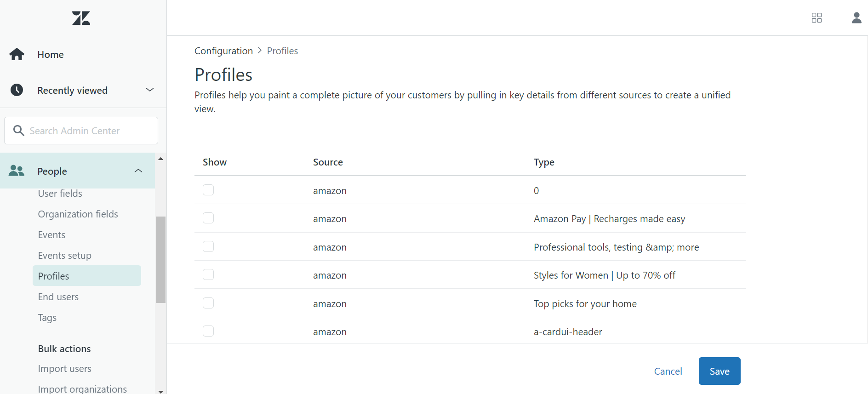868x394 pixels.
Task: Collapse the People section chevron
Action: (x=138, y=171)
